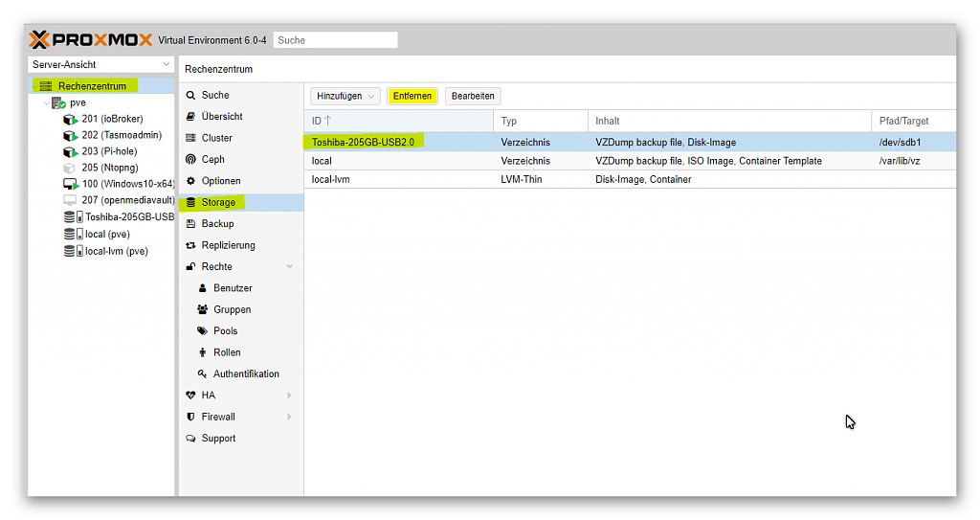Select the local storage row in the table
This screenshot has width=980, height=520.
(630, 161)
